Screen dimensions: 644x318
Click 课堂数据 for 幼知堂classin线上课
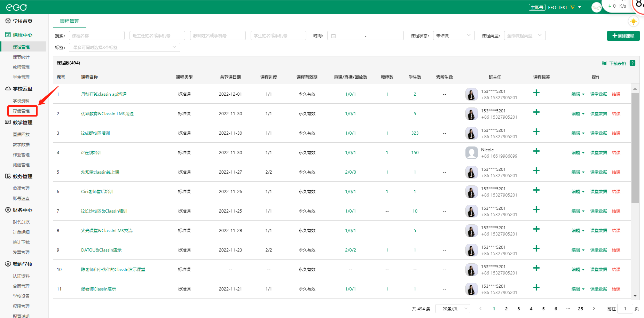tap(598, 172)
